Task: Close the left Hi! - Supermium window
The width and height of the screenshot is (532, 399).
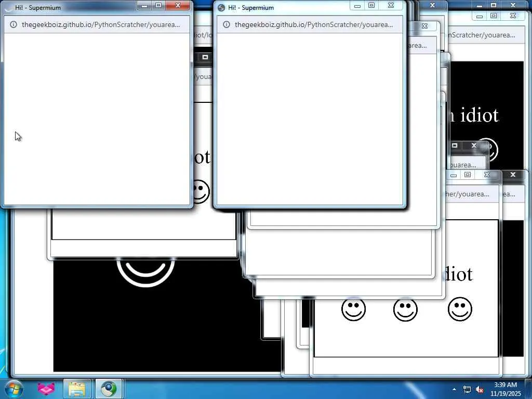Action: 178,5
